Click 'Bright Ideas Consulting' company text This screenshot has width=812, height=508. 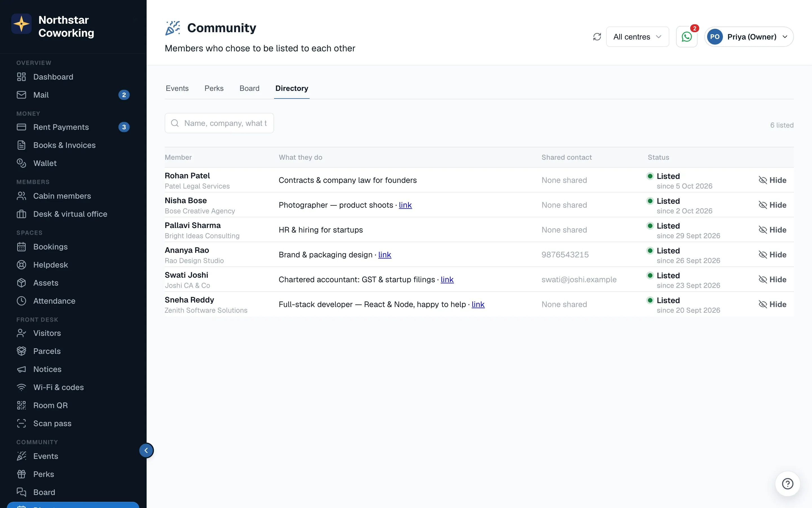pos(202,236)
